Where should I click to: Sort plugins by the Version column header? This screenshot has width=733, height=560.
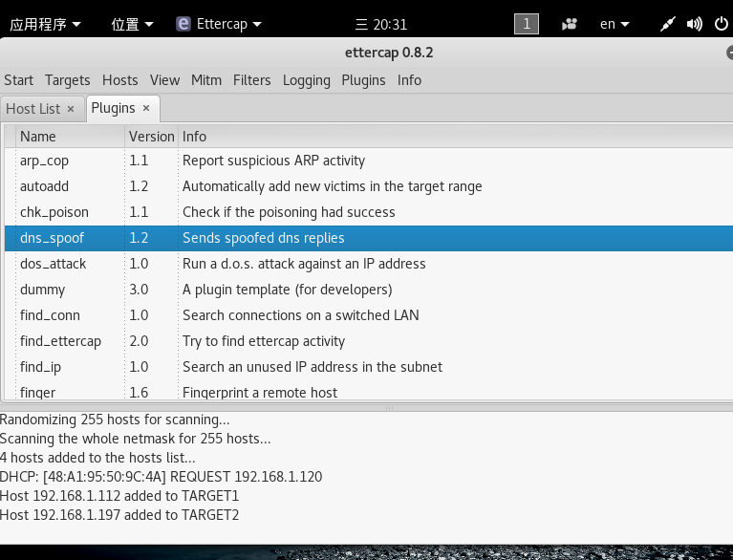(x=151, y=137)
